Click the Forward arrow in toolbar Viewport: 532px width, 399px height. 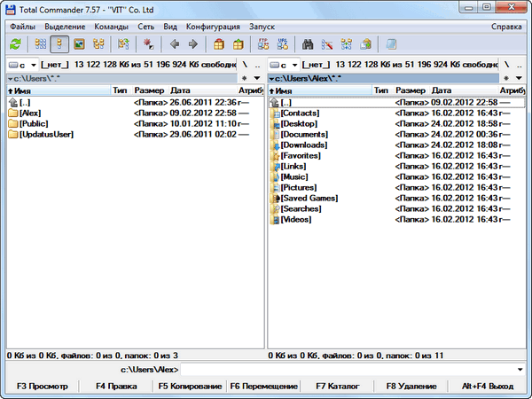[x=193, y=43]
